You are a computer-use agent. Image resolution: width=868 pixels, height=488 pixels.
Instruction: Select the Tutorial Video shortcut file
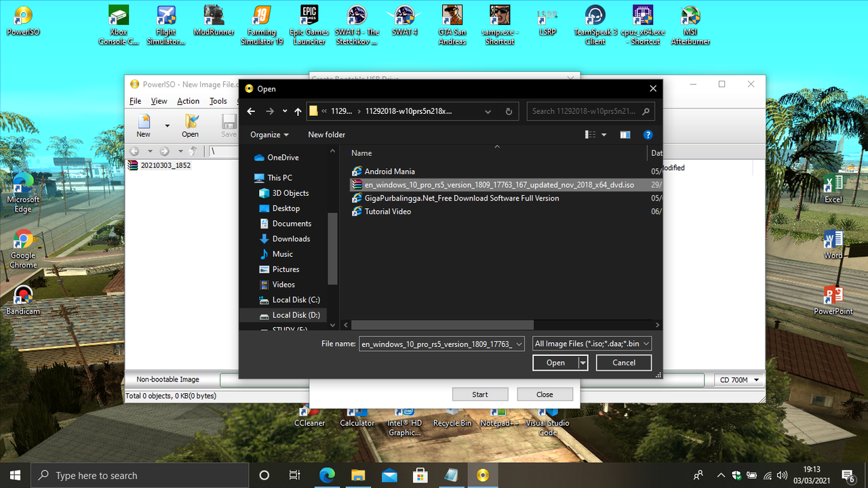388,211
